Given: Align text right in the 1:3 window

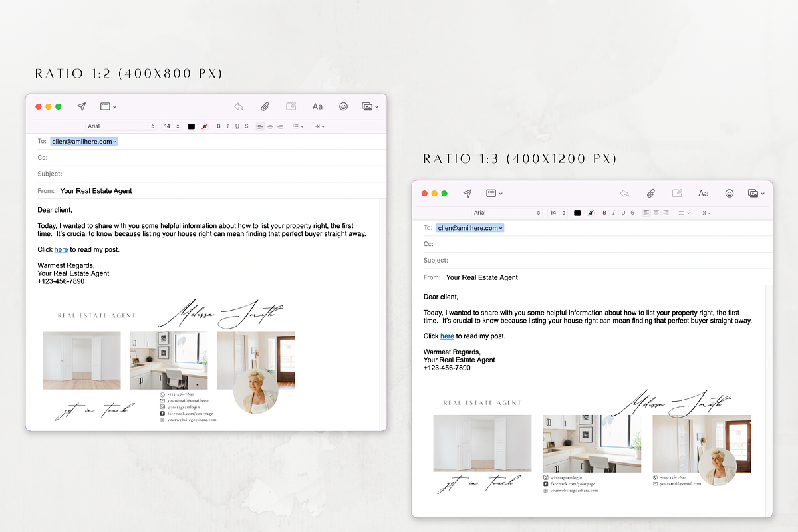Looking at the screenshot, I should (x=666, y=213).
